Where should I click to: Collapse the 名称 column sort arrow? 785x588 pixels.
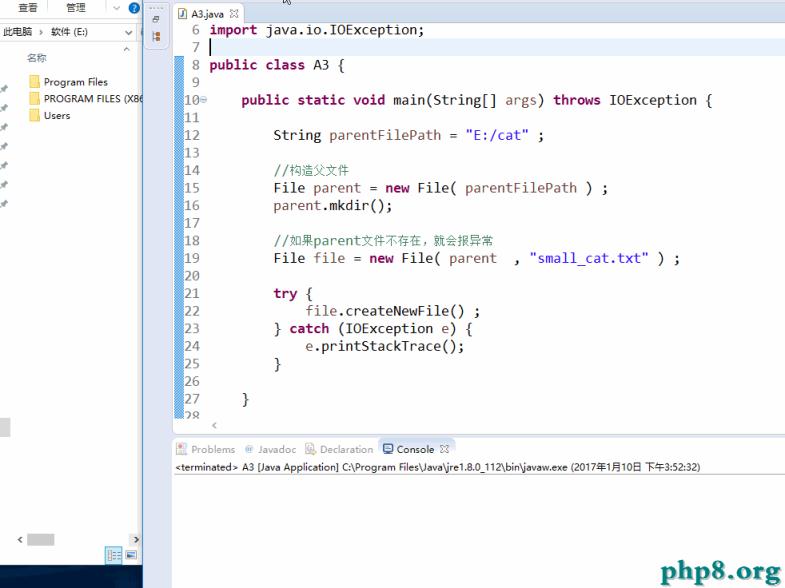(127, 49)
